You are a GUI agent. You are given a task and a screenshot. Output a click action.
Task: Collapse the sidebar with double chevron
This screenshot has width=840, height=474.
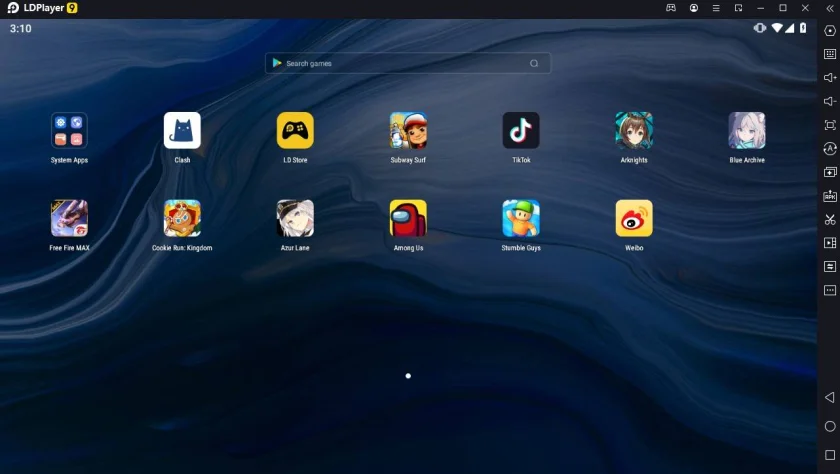(x=830, y=9)
